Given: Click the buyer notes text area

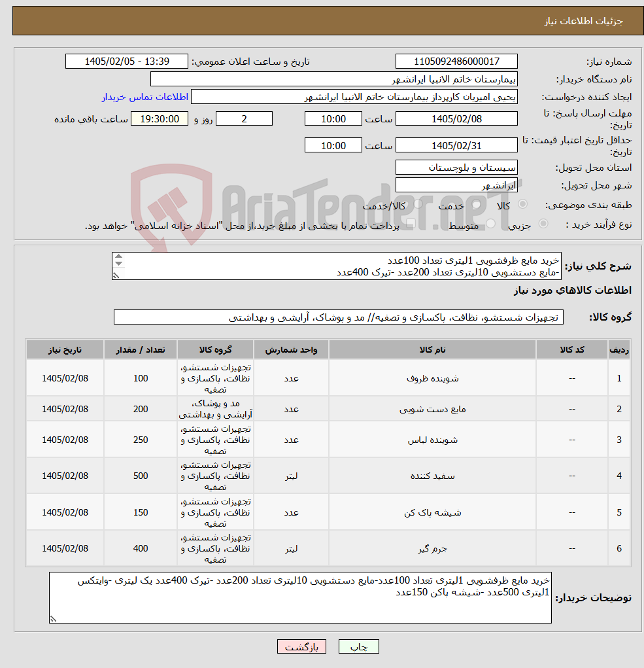Looking at the screenshot, I should [300, 598].
